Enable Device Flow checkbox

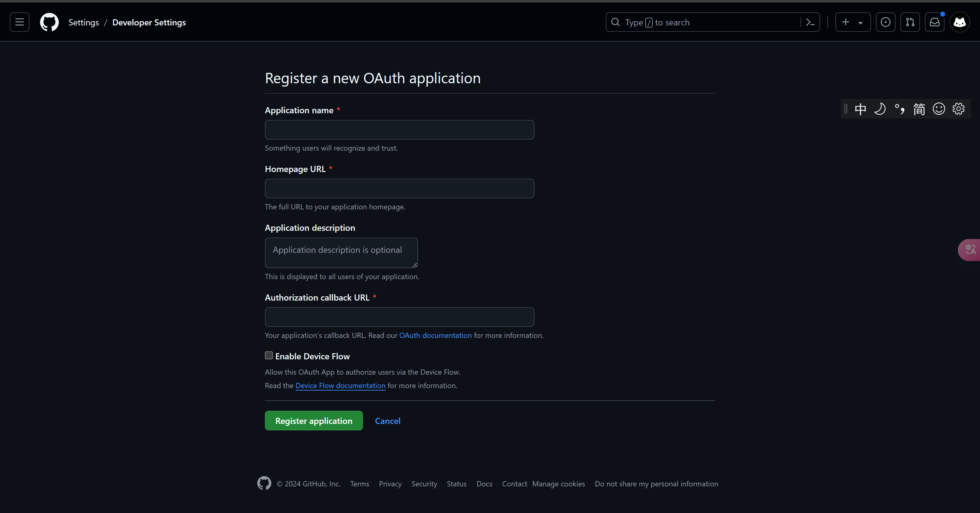[x=269, y=356]
